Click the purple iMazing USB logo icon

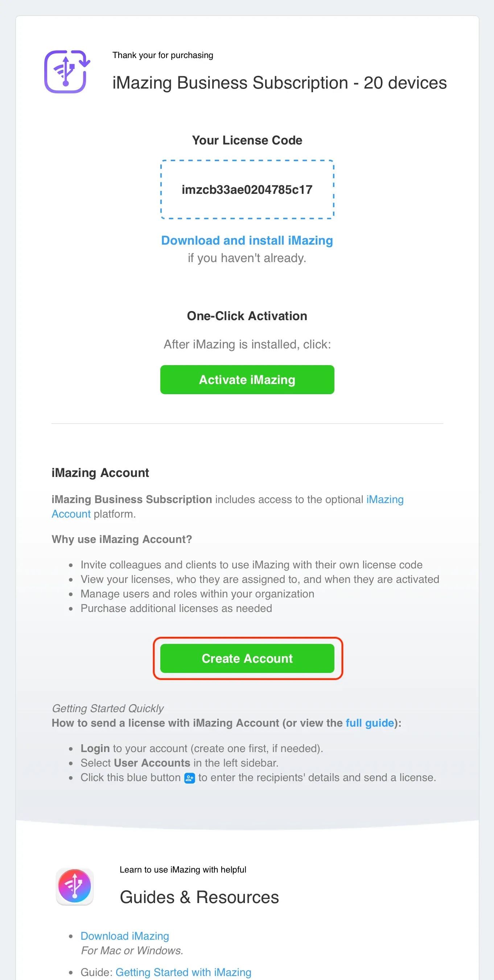pos(67,71)
